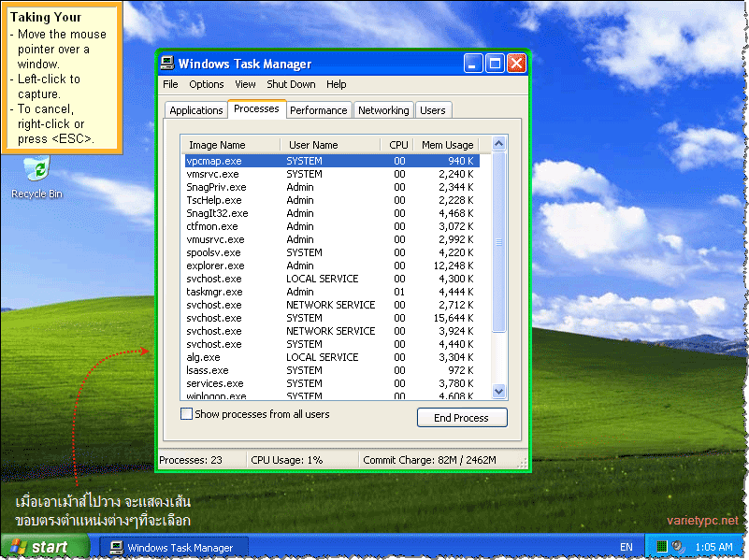Open the File menu

170,84
